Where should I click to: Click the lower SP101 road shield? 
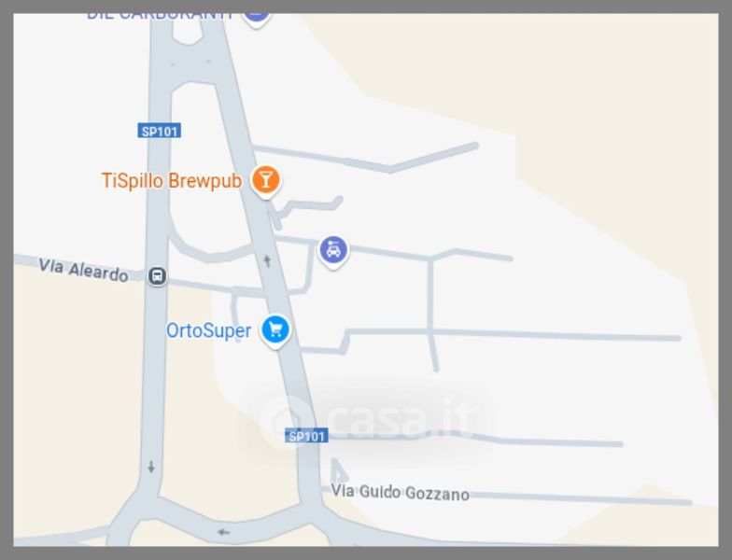(x=306, y=436)
